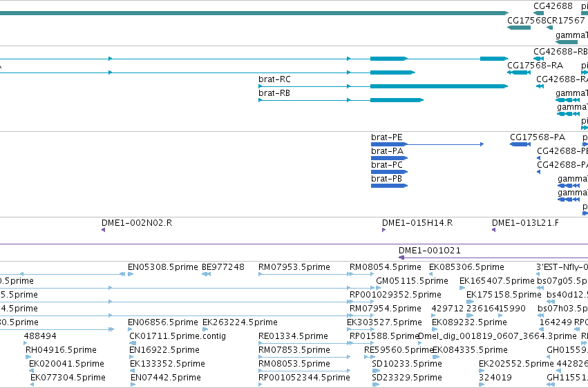Click the brat-RB transcript label

(x=274, y=93)
